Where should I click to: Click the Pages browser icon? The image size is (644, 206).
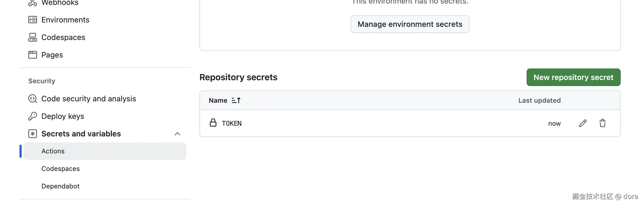(32, 55)
